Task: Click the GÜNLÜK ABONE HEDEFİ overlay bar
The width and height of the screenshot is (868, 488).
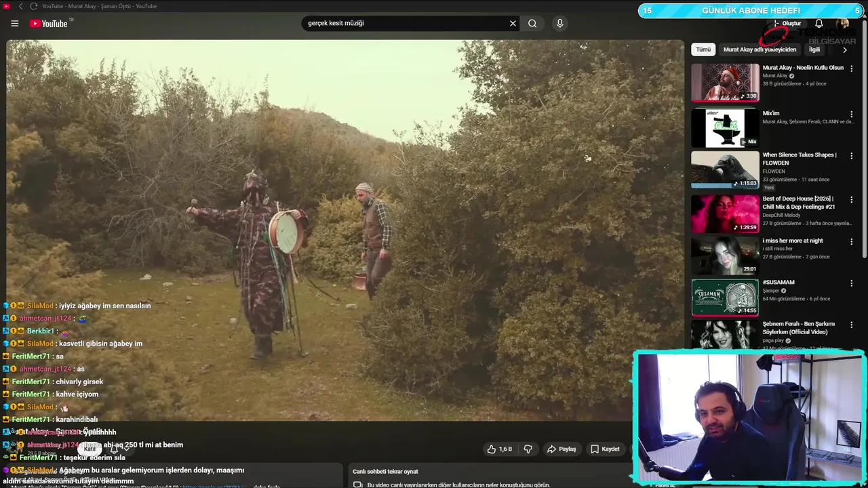Action: (751, 11)
